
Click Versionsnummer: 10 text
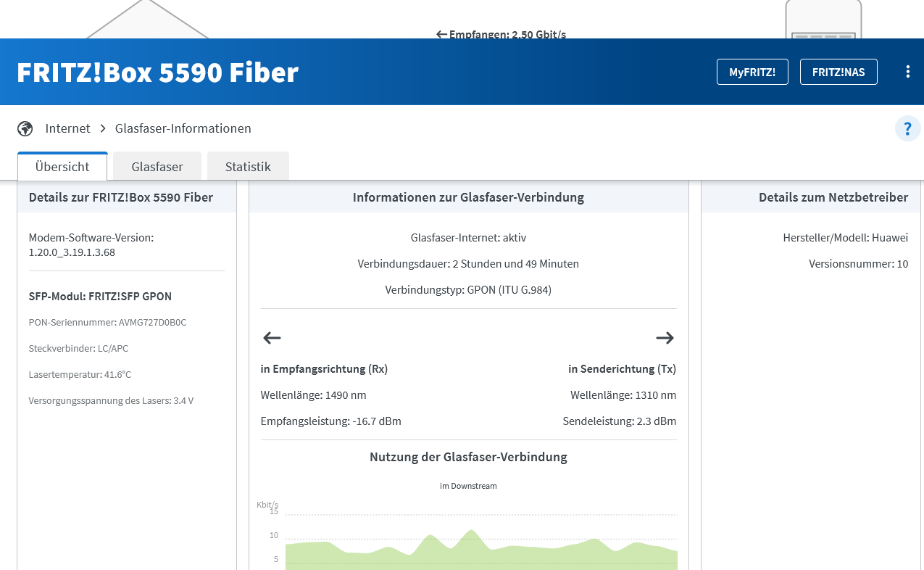pos(858,263)
